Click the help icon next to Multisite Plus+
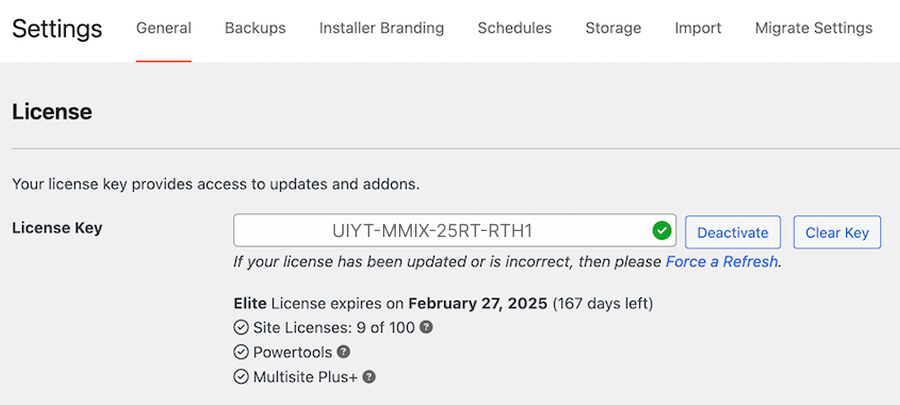This screenshot has height=405, width=900. tap(370, 377)
